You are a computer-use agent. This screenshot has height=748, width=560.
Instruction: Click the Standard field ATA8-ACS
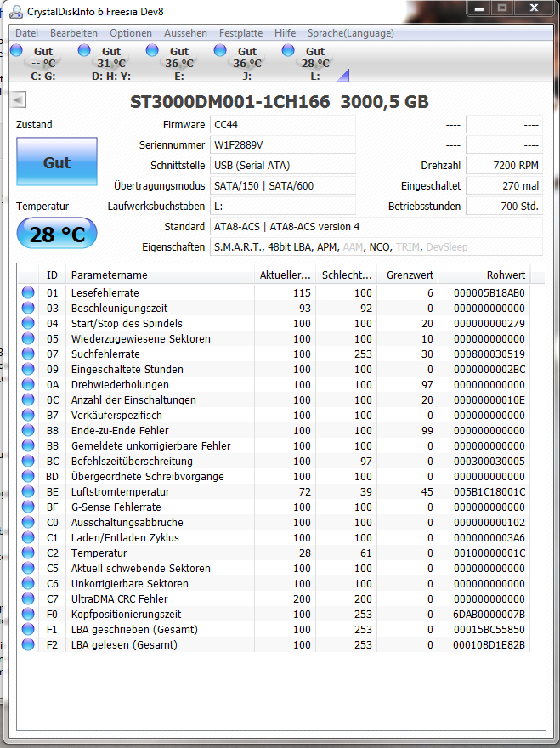click(376, 227)
